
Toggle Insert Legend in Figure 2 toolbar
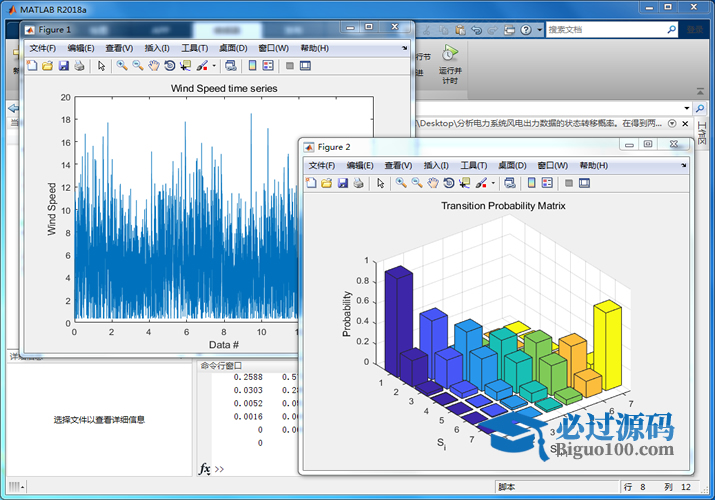(548, 183)
